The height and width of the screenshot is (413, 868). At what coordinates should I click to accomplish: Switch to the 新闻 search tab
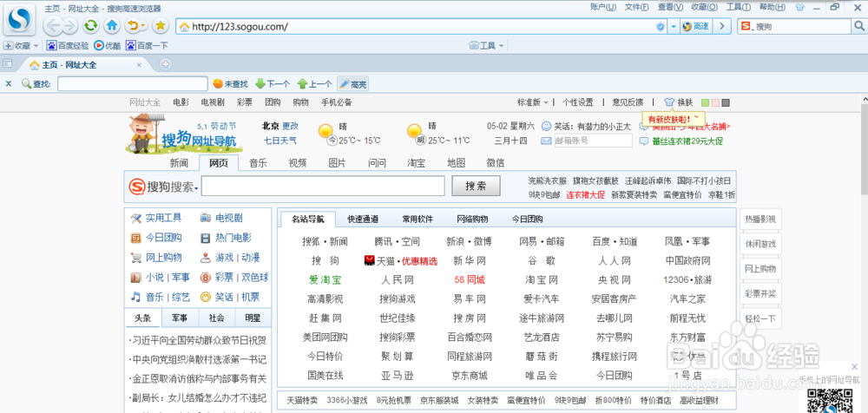(179, 163)
